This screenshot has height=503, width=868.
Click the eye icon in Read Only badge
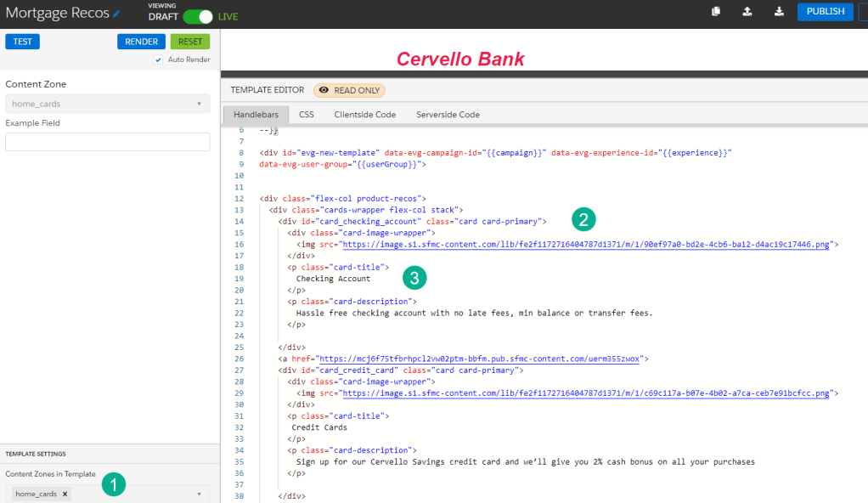pos(324,90)
